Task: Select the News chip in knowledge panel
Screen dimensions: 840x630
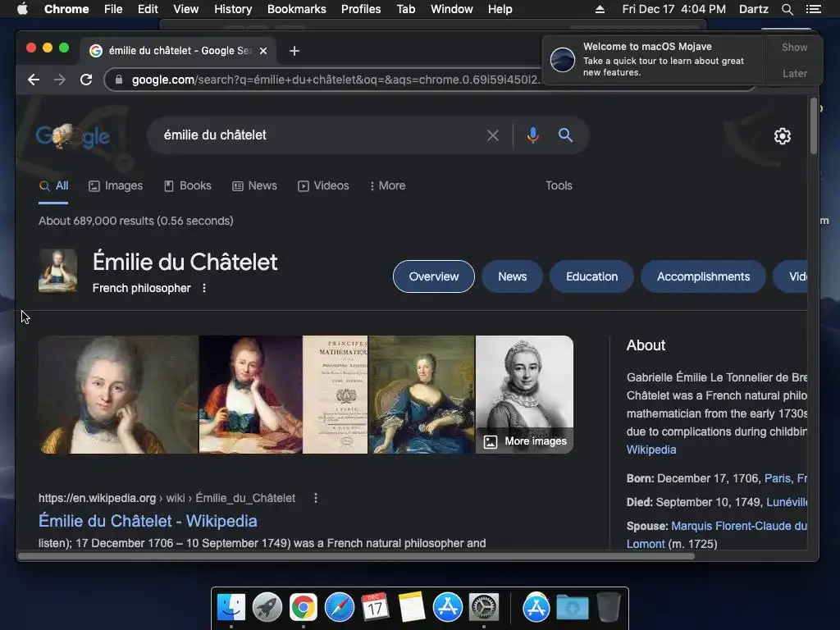Action: click(512, 276)
